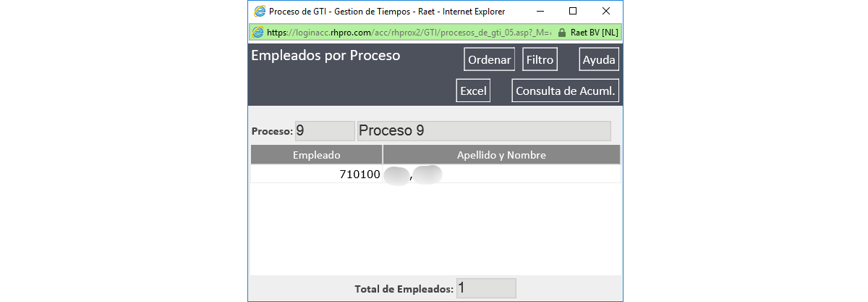Click the Total de Empleados label

(404, 289)
